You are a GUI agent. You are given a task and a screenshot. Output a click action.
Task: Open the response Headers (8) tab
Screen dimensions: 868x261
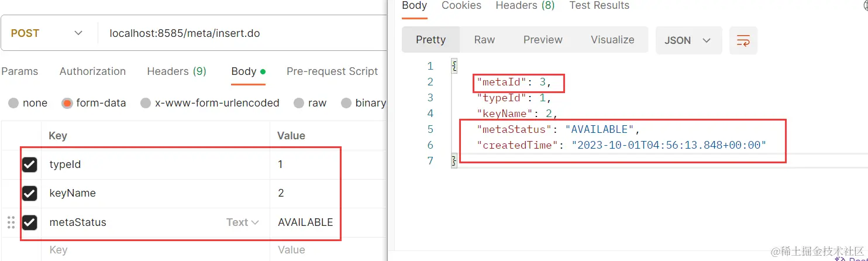click(x=525, y=6)
